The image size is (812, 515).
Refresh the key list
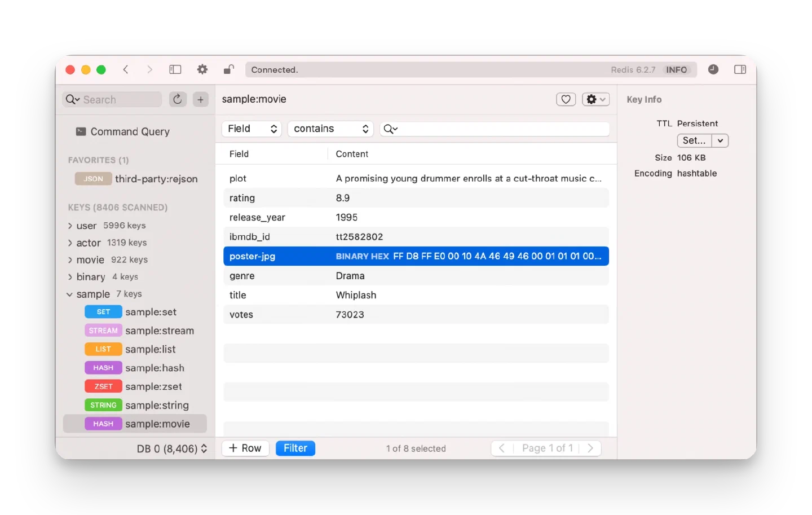pyautogui.click(x=178, y=99)
